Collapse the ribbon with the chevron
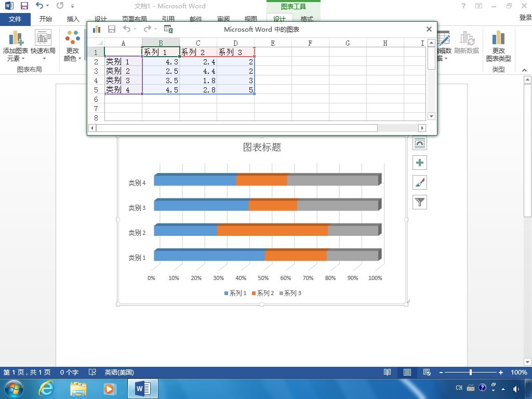The width and height of the screenshot is (532, 399). tap(524, 70)
